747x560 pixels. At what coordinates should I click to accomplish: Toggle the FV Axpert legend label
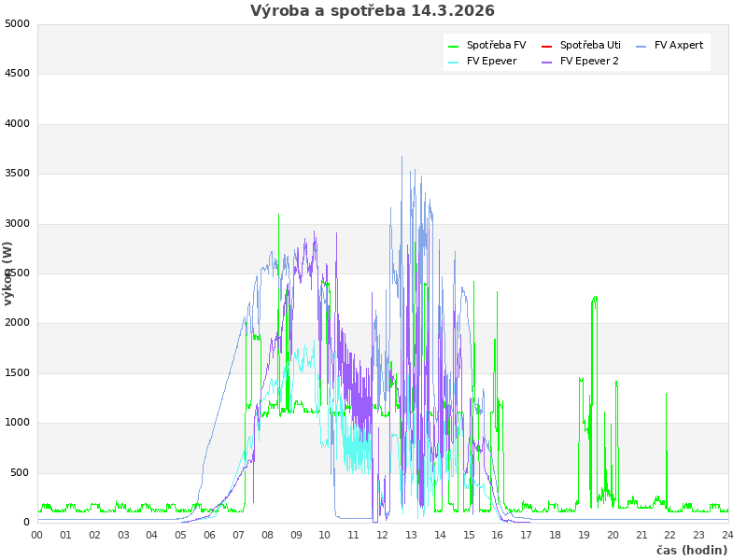click(679, 45)
